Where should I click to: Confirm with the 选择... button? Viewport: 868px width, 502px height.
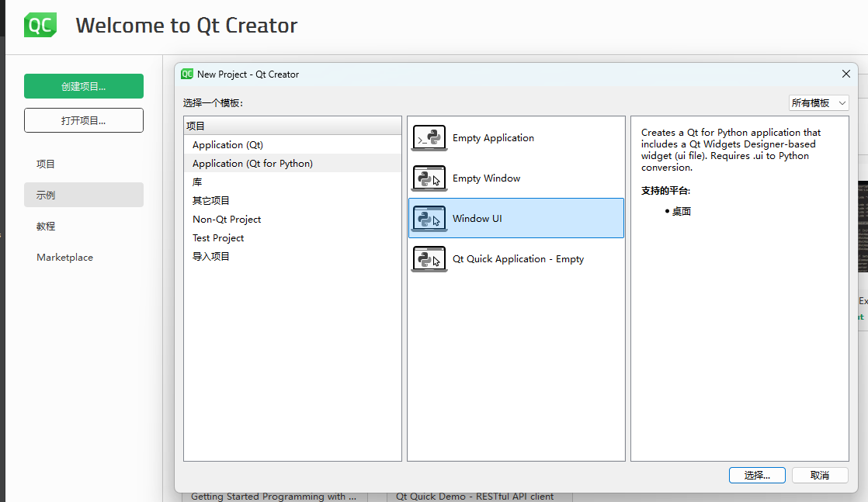tap(757, 475)
